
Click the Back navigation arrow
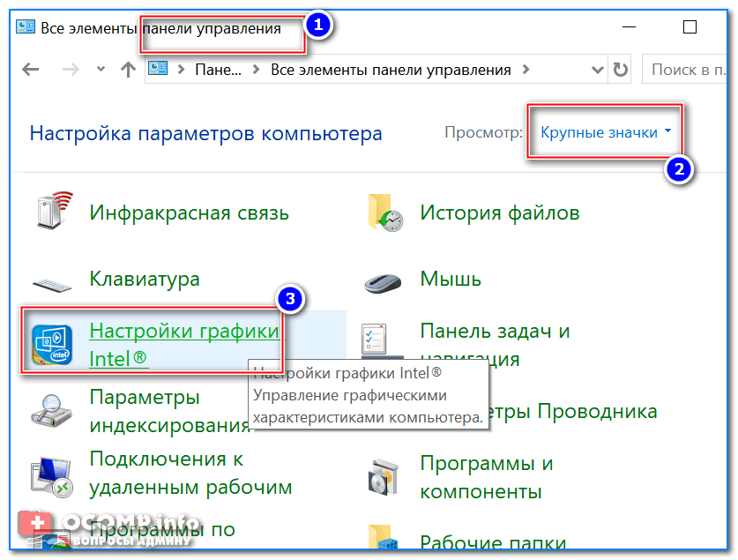point(30,70)
